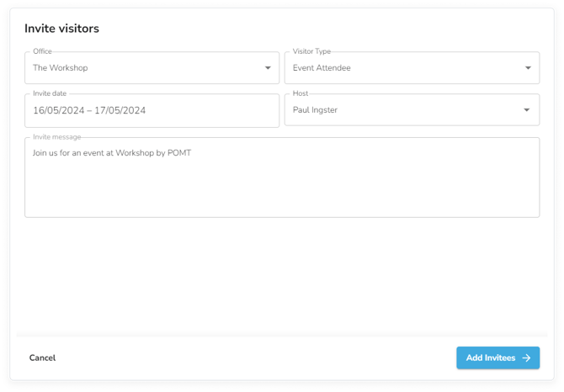Open the Office selector showing The Workshop
564x392 pixels.
click(x=152, y=68)
